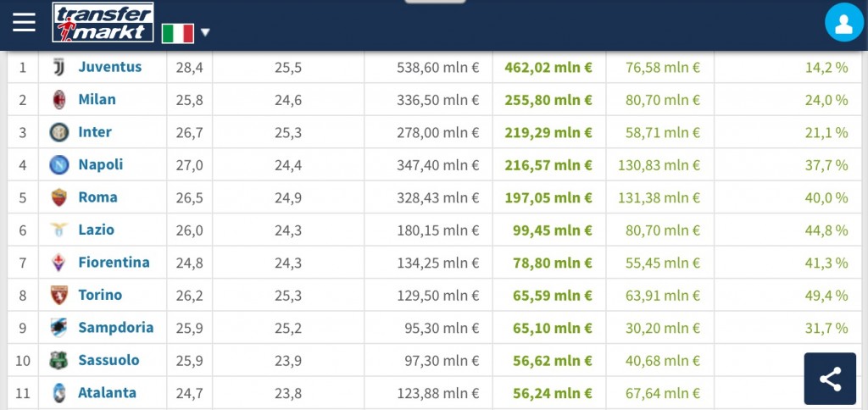Click Fiorentina average age 24,8
Viewport: 868px width, 410px height.
point(189,263)
